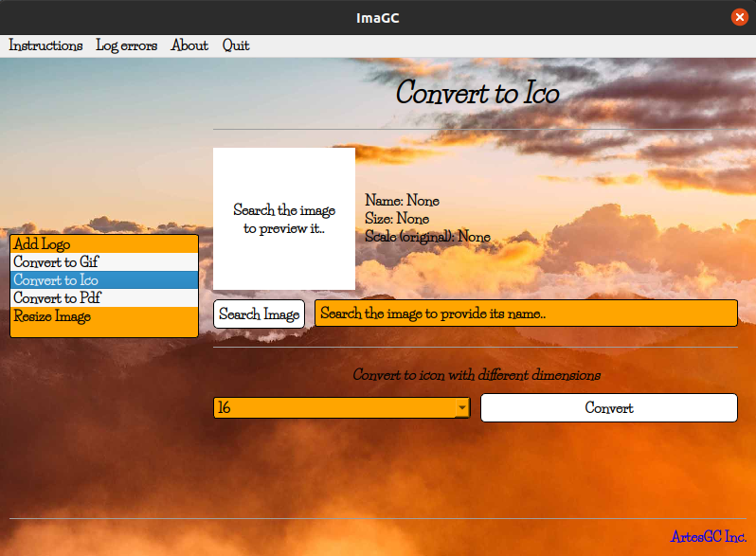Close the ImaGC window

tap(739, 17)
